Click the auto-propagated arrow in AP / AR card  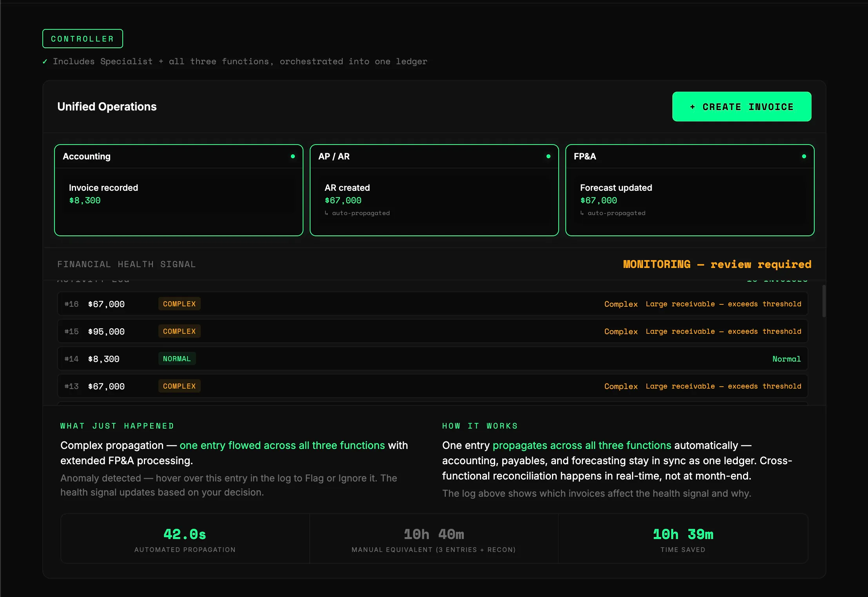pos(326,213)
